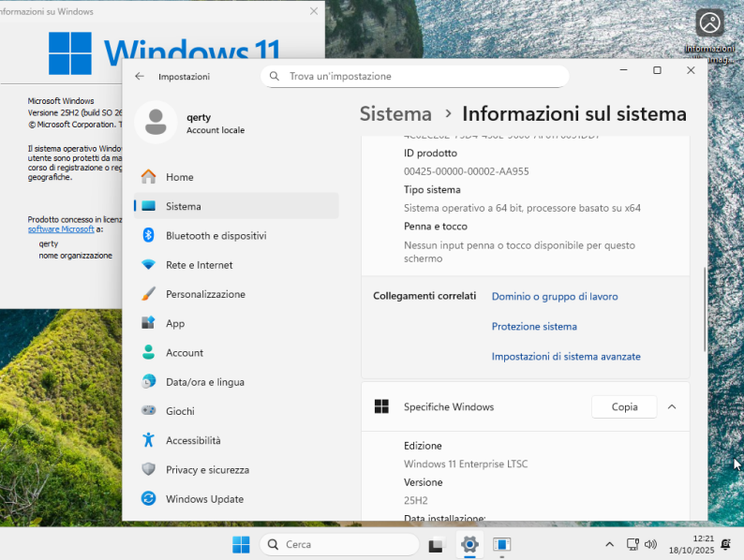744x560 pixels.
Task: Open Dominio o gruppo di lavoro link
Action: pyautogui.click(x=555, y=296)
